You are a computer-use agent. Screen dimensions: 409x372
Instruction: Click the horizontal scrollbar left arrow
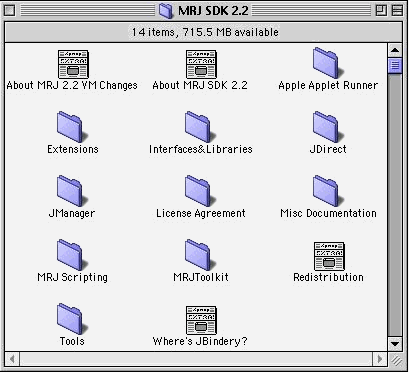12,359
